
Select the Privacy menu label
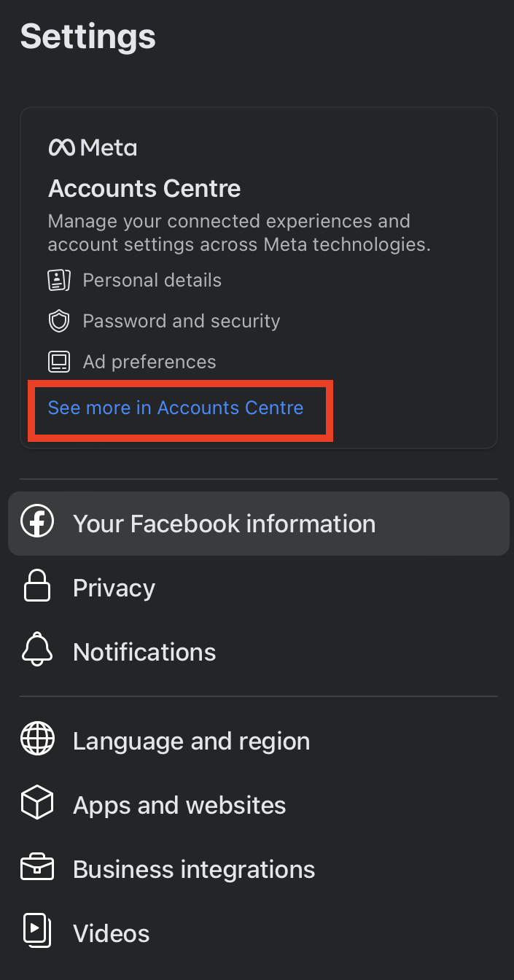click(114, 588)
